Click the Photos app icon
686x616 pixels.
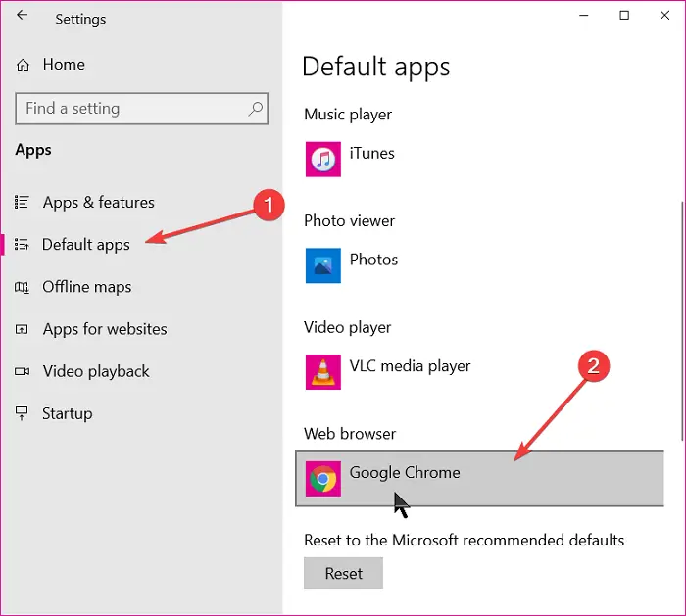tap(323, 265)
